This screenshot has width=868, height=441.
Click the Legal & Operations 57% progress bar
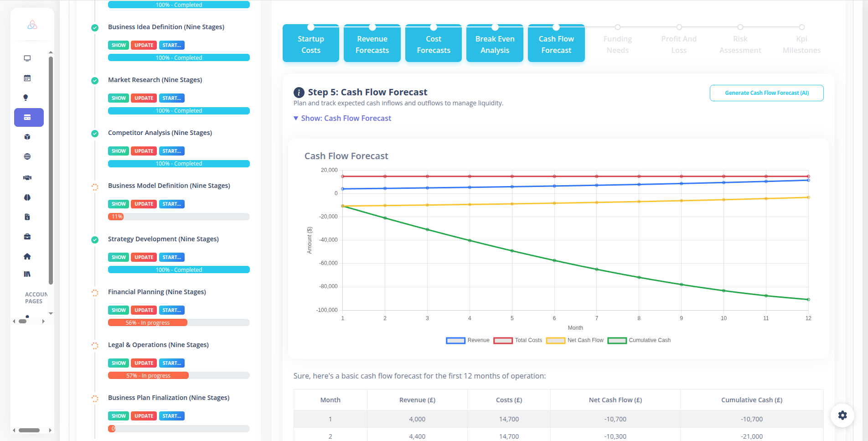(178, 375)
